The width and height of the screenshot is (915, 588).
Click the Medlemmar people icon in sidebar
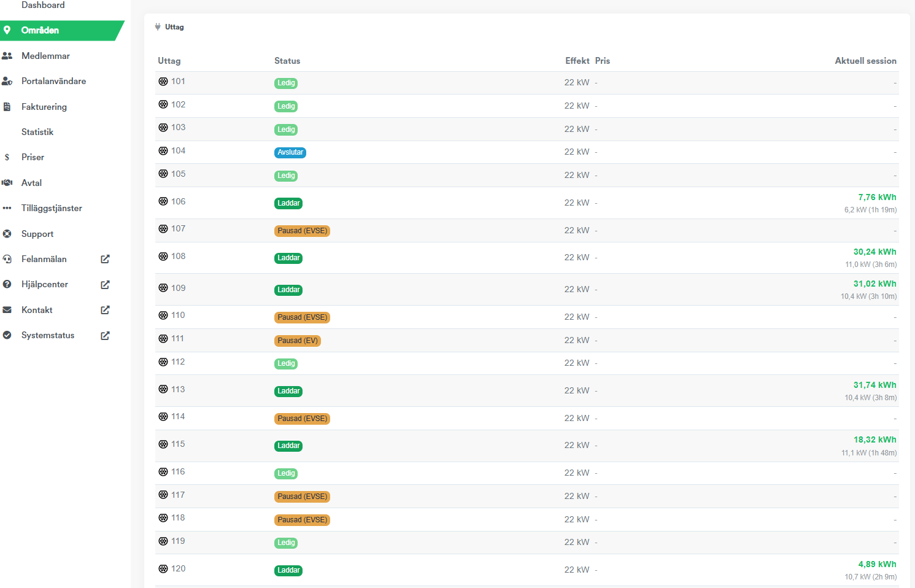click(7, 56)
